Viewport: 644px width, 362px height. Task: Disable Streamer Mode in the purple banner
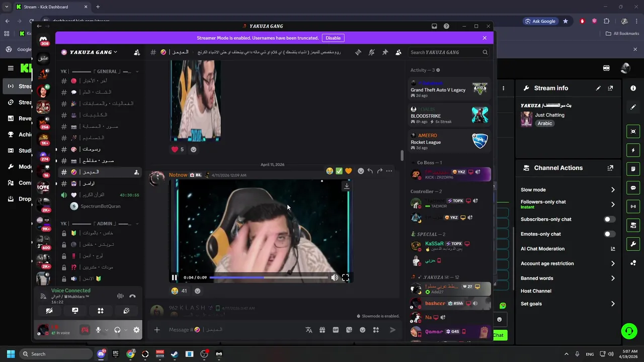(333, 38)
